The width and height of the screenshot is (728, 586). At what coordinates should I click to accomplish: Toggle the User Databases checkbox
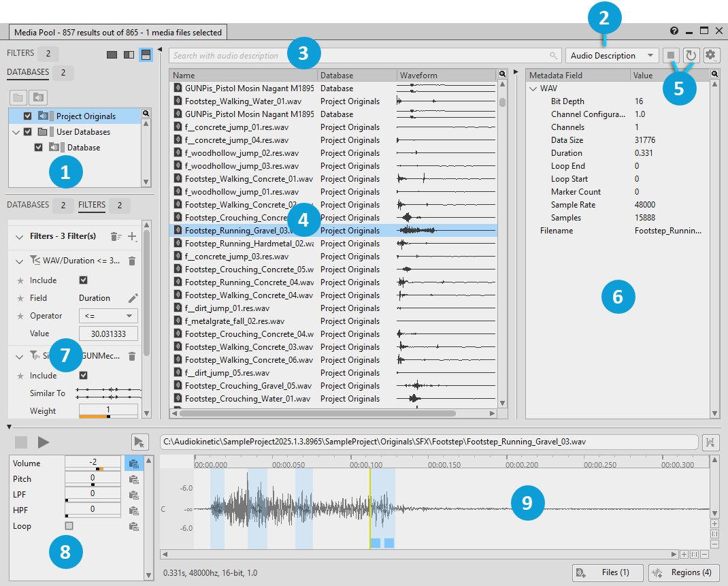tap(28, 132)
